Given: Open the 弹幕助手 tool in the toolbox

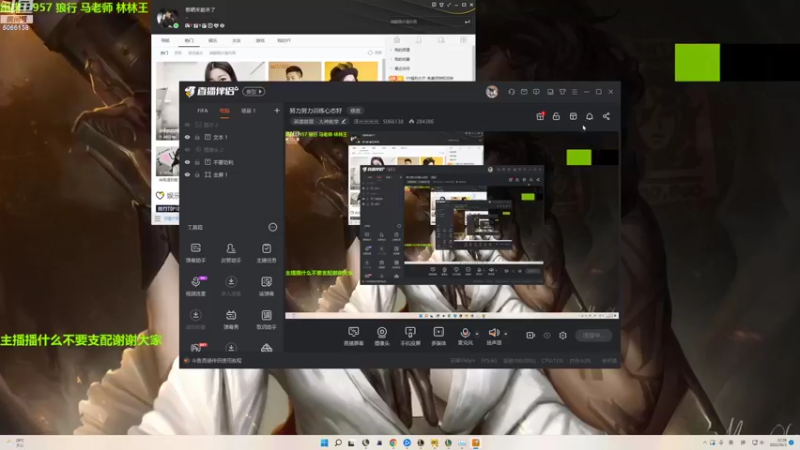Looking at the screenshot, I should coord(195,253).
